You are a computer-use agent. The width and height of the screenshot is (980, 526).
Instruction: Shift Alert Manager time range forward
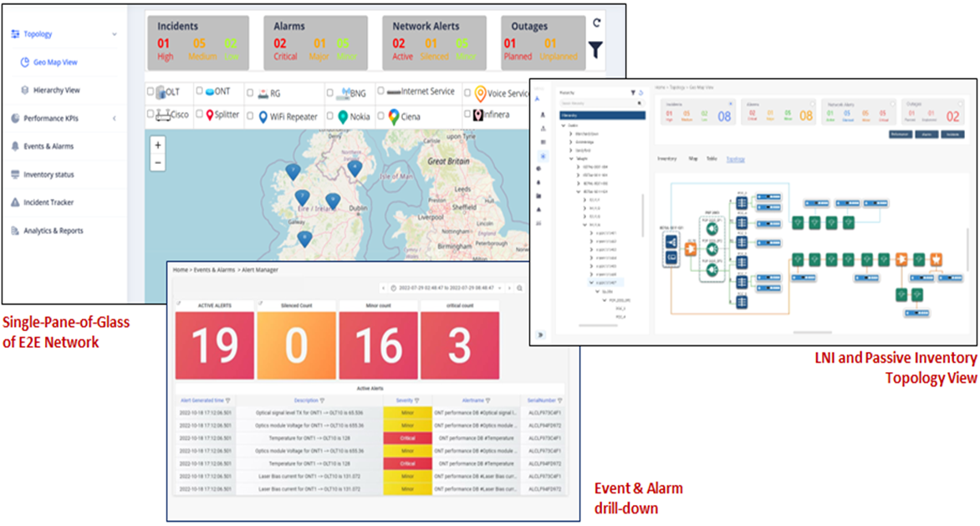pos(509,288)
